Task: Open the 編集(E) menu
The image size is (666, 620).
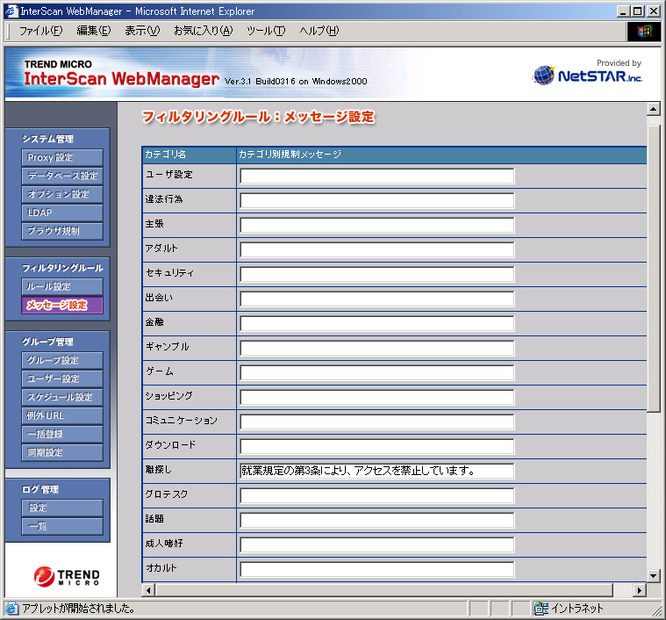Action: [94, 31]
